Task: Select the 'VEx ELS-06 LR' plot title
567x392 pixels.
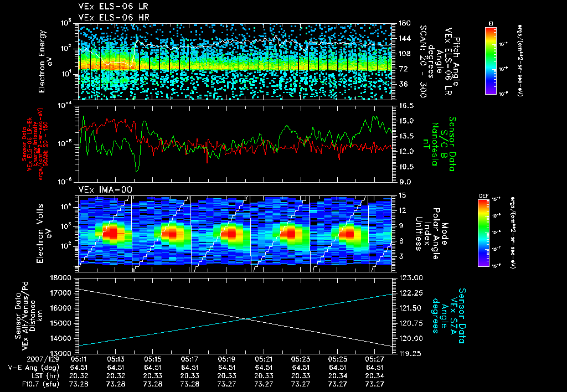Action: pos(113,7)
